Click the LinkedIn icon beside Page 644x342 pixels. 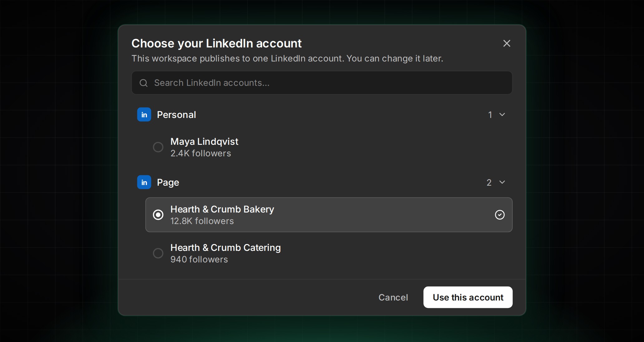(x=144, y=182)
